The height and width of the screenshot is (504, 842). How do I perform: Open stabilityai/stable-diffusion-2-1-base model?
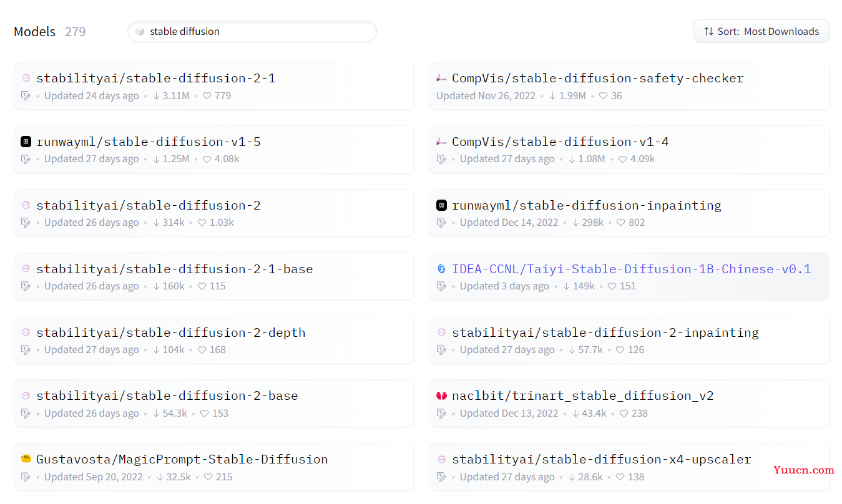(x=213, y=276)
